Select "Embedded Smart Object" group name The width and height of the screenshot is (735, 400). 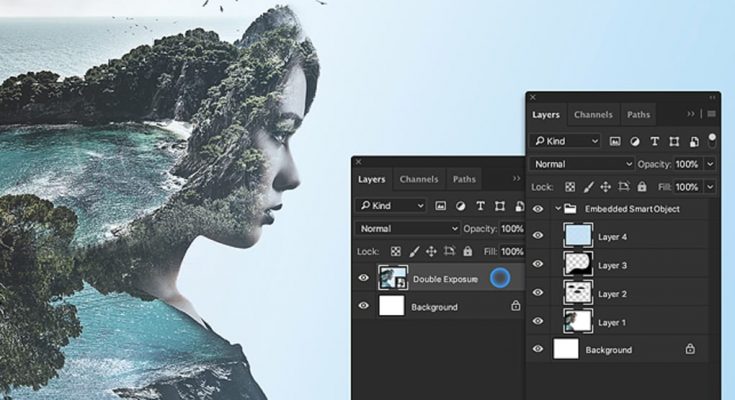632,209
